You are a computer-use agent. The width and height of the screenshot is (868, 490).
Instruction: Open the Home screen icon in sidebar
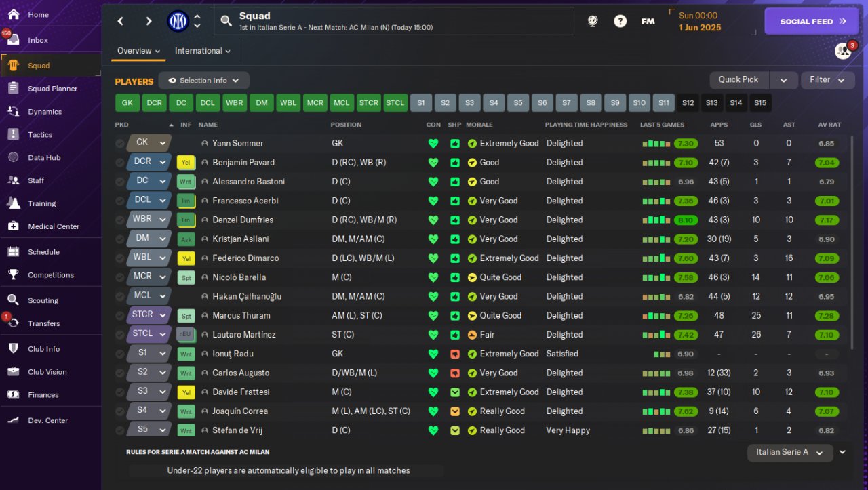tap(14, 14)
